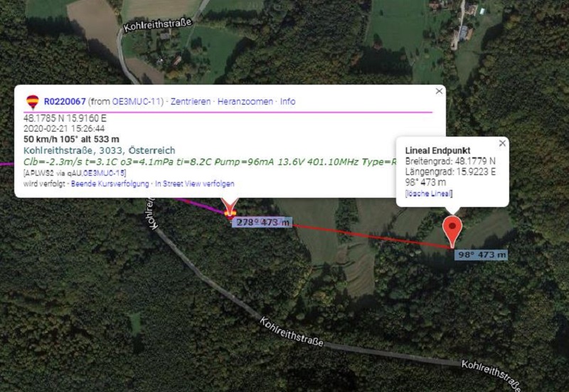Screen dimensions: 569x392
Task: Open the OE3MUC-11 station link
Action: [x=136, y=102]
